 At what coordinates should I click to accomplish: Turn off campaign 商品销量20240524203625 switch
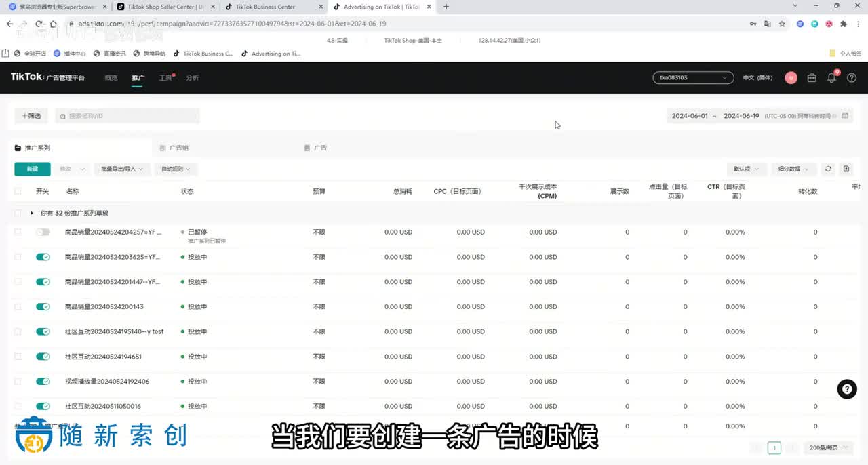43,257
